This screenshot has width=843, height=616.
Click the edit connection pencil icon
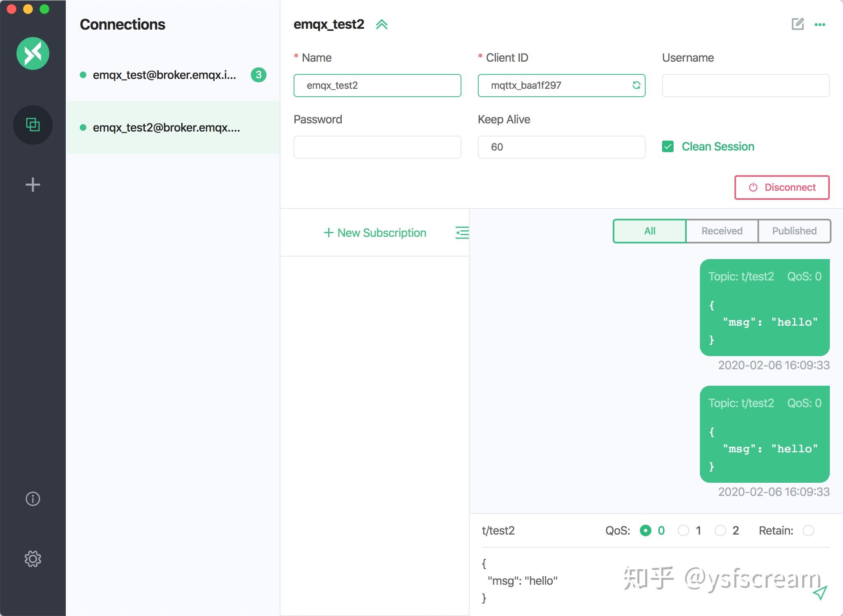click(x=797, y=24)
